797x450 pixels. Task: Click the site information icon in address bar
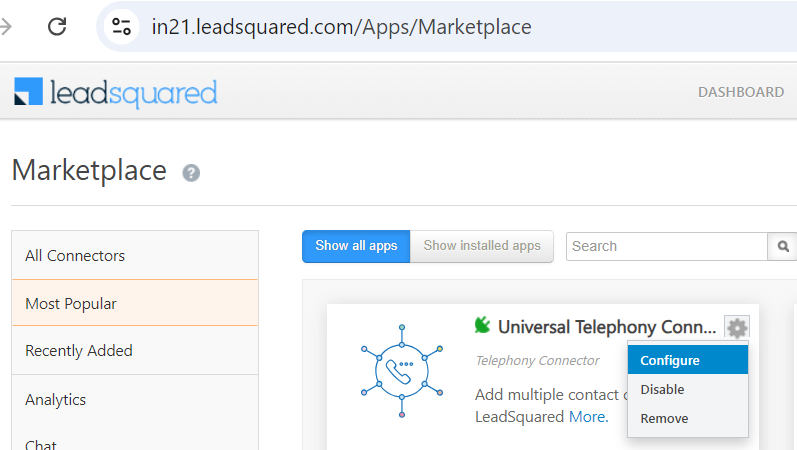pos(122,27)
